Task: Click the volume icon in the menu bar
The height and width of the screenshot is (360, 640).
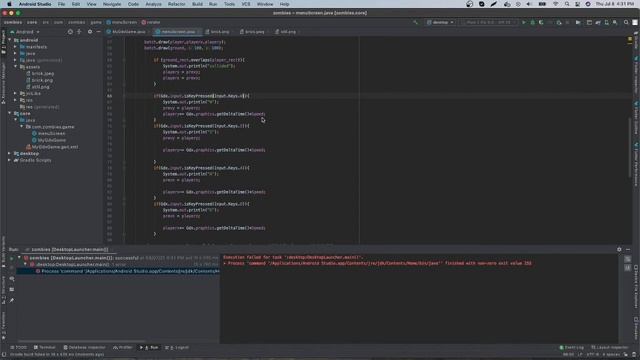Action: pyautogui.click(x=529, y=4)
